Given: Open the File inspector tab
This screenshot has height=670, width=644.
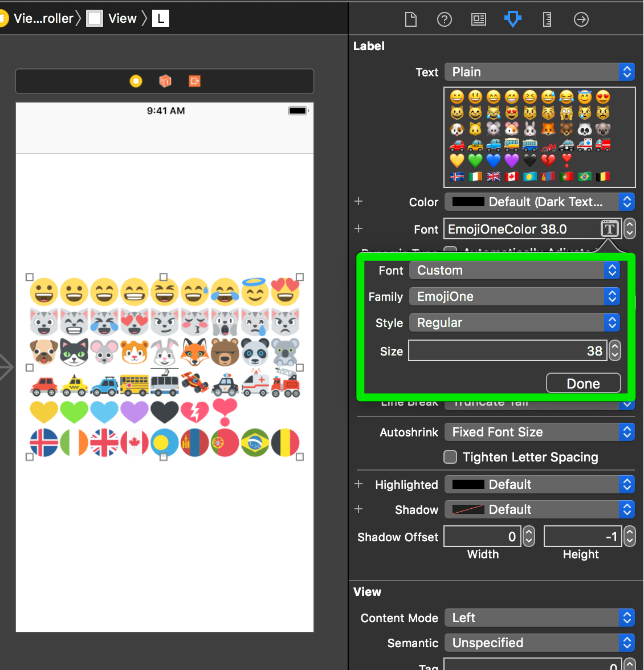Looking at the screenshot, I should [410, 20].
